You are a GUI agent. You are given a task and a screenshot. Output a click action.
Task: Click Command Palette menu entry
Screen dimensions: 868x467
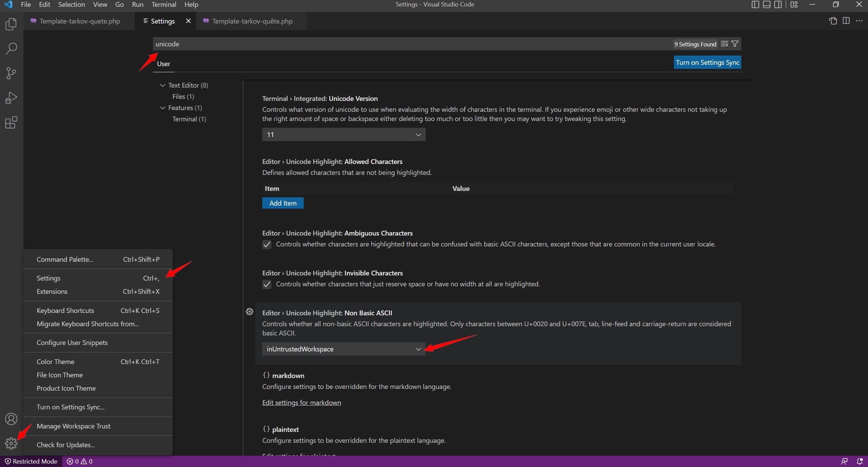point(64,259)
